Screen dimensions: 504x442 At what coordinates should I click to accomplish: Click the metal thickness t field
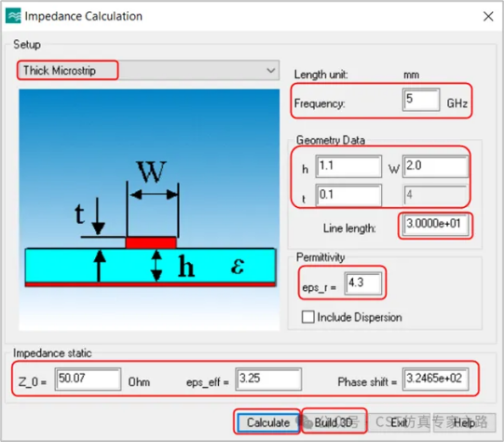(x=348, y=195)
